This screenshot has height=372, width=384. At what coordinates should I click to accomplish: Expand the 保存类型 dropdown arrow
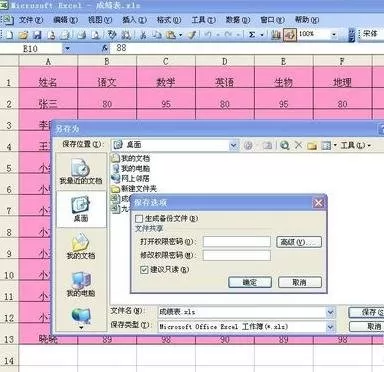330,327
